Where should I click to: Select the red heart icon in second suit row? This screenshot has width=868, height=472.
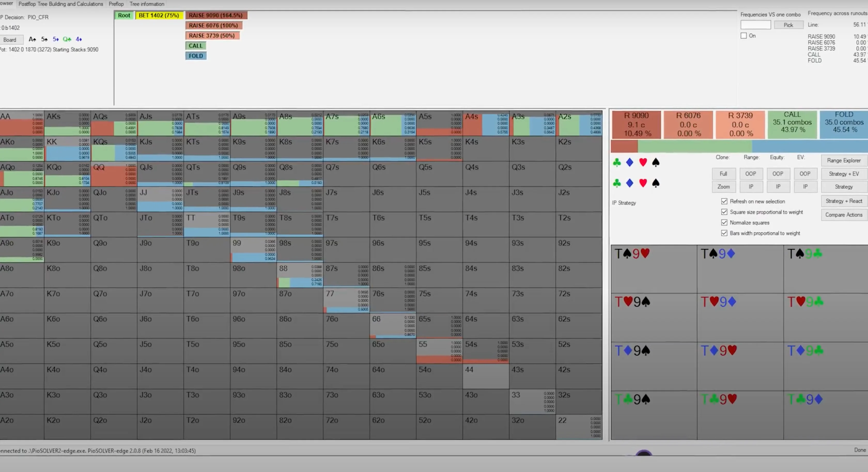coord(643,183)
